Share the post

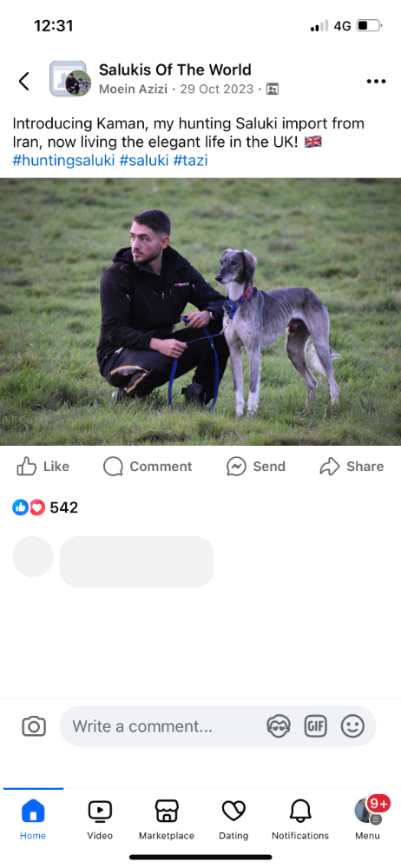click(352, 467)
